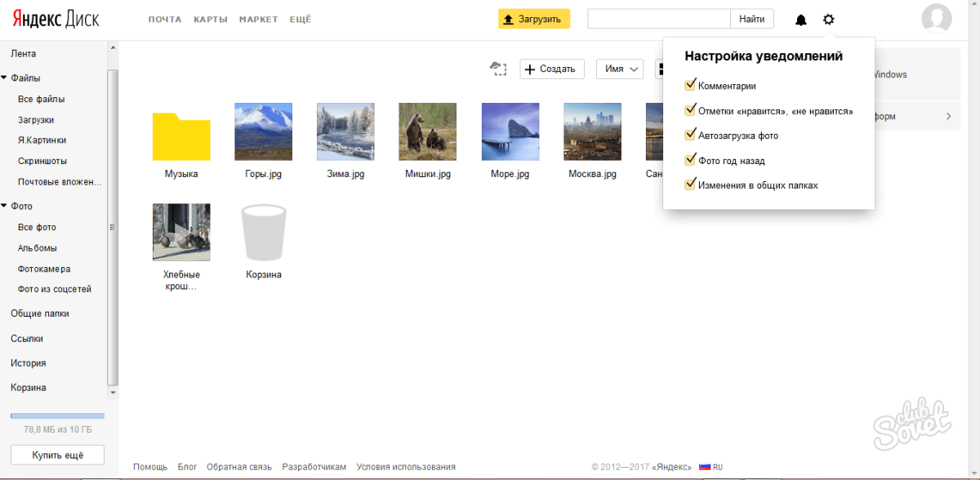
Task: Select the Мишки.jpg thumbnail
Action: 427,131
